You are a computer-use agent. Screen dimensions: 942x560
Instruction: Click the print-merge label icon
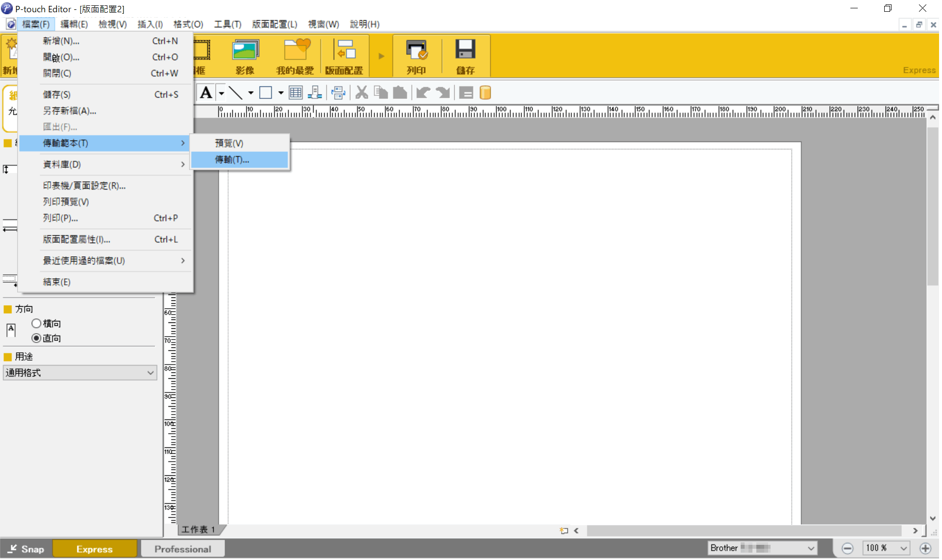click(315, 93)
